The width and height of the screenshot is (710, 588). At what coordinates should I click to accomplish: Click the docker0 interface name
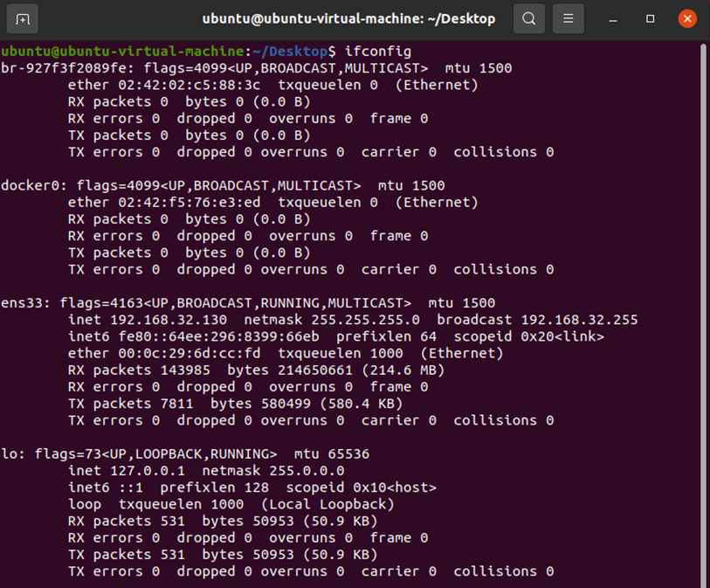(x=33, y=185)
